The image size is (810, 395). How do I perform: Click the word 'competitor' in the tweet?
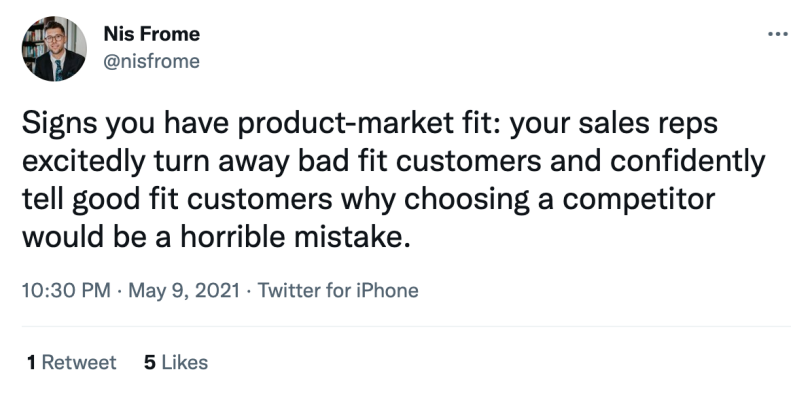[x=638, y=200]
